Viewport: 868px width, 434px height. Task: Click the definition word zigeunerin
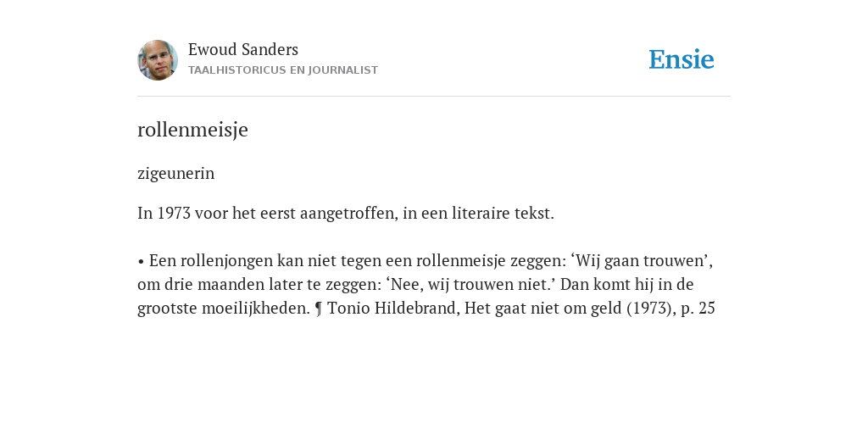pyautogui.click(x=176, y=173)
